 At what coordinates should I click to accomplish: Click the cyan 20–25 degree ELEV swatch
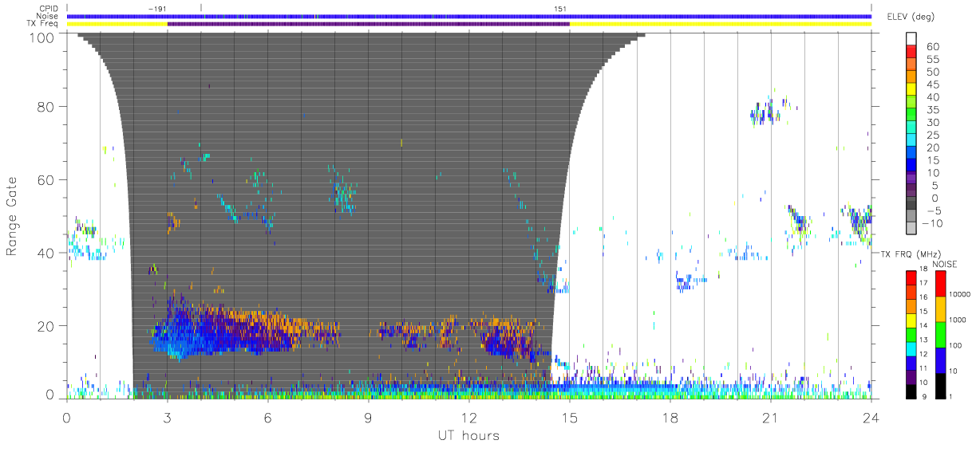coord(911,141)
